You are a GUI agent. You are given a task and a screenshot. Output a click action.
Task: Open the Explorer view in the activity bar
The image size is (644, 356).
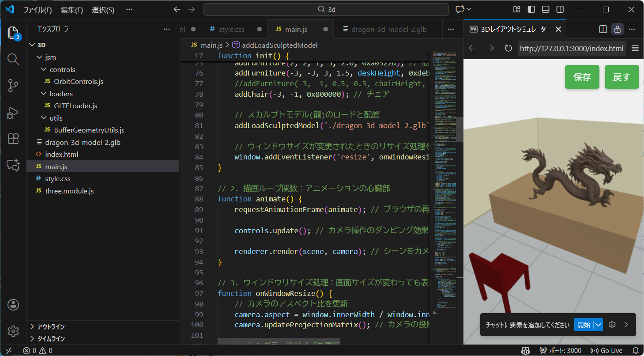click(x=13, y=32)
